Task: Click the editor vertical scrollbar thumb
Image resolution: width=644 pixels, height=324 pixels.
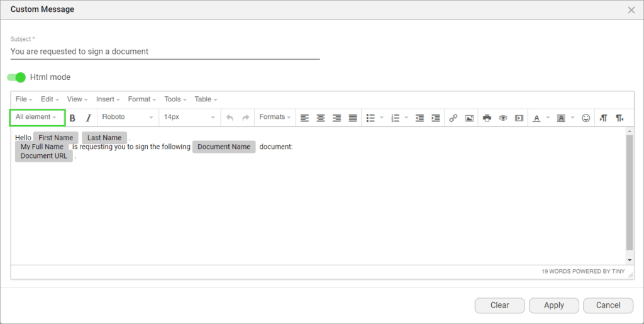Action: pos(630,192)
